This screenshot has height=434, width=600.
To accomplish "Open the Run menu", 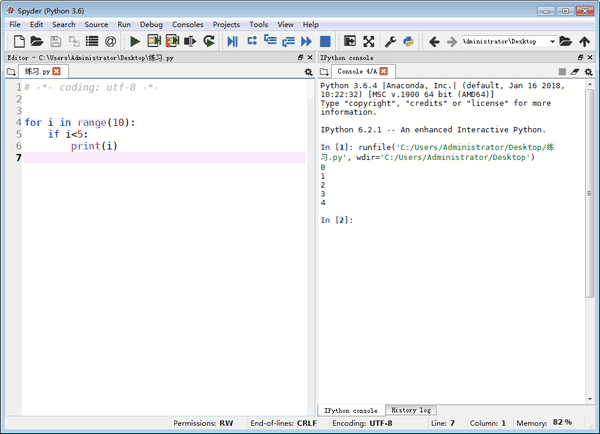I will (124, 24).
